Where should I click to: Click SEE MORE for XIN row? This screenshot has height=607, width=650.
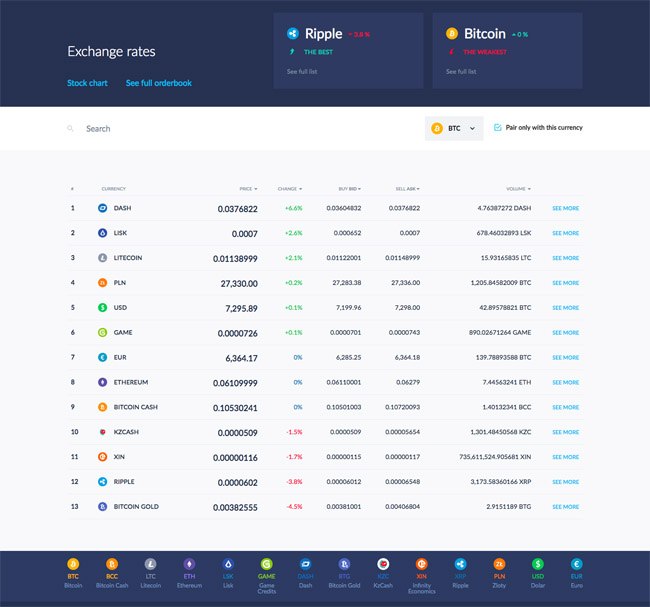(565, 457)
